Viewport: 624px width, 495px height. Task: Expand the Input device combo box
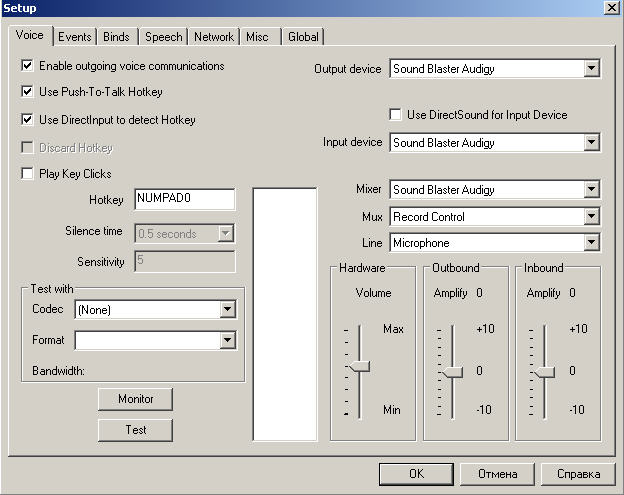tap(591, 143)
